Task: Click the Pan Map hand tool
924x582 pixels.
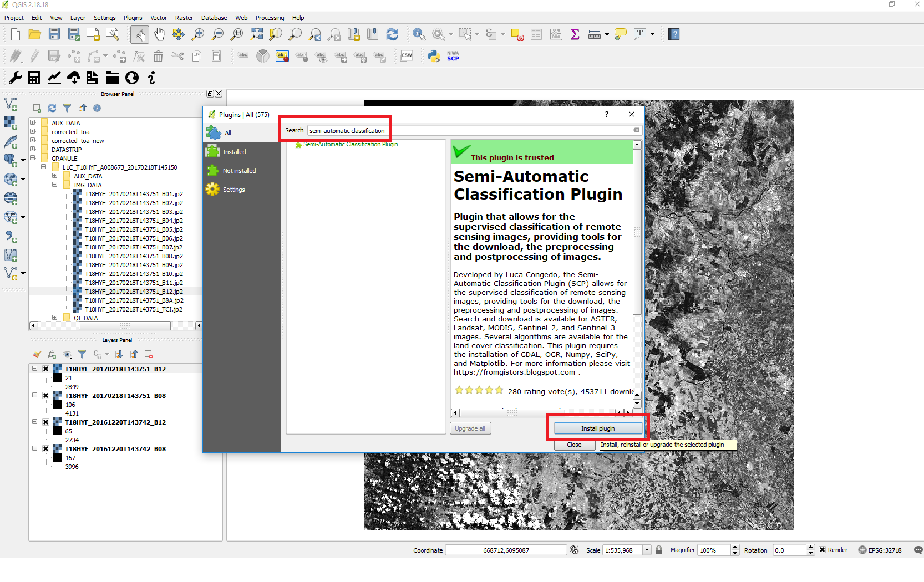Action: pos(159,34)
